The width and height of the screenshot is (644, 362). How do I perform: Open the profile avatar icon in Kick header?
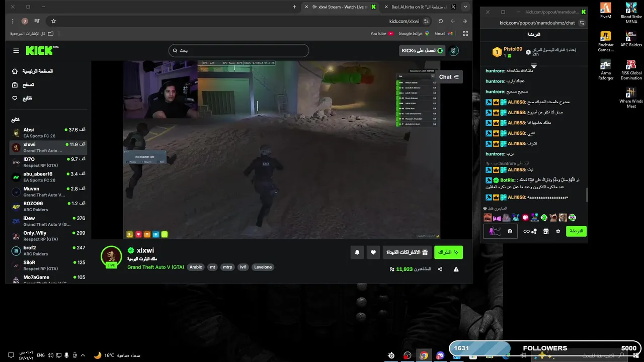[x=454, y=51]
